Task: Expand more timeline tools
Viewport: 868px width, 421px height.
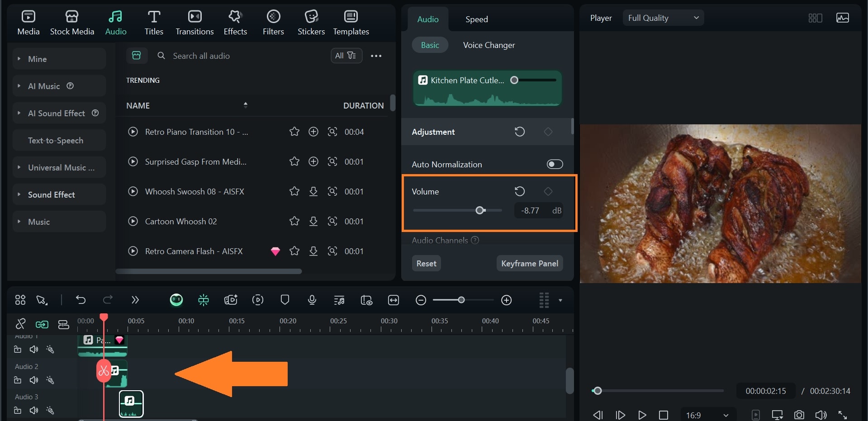Action: pos(135,300)
